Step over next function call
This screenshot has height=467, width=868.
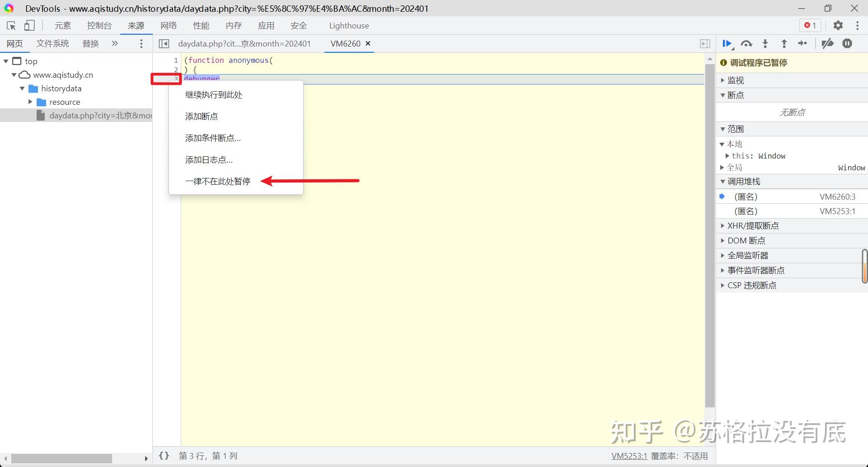pos(746,44)
